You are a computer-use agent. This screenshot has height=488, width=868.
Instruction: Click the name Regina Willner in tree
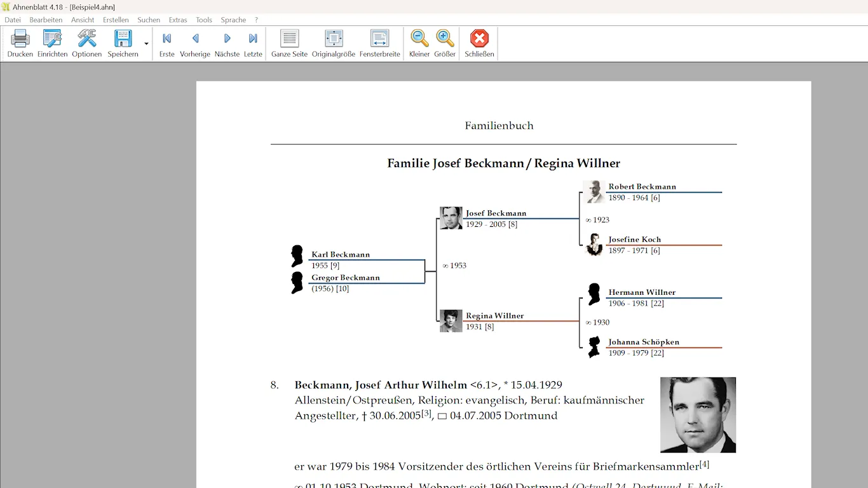495,316
